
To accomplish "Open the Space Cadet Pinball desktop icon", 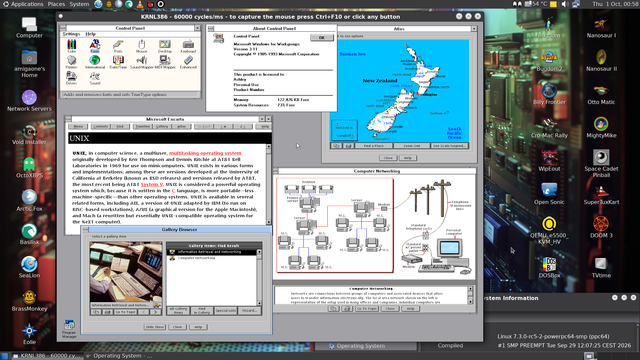I will 601,163.
